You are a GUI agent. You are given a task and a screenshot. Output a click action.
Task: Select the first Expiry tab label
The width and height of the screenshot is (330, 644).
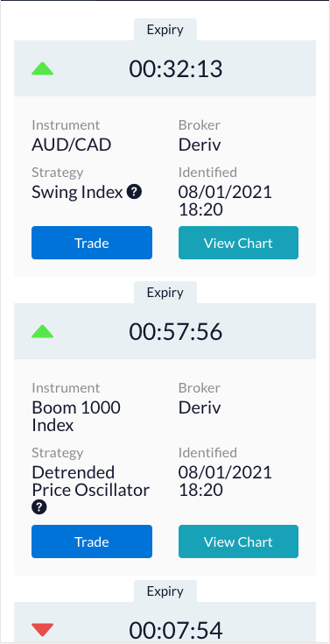165,30
